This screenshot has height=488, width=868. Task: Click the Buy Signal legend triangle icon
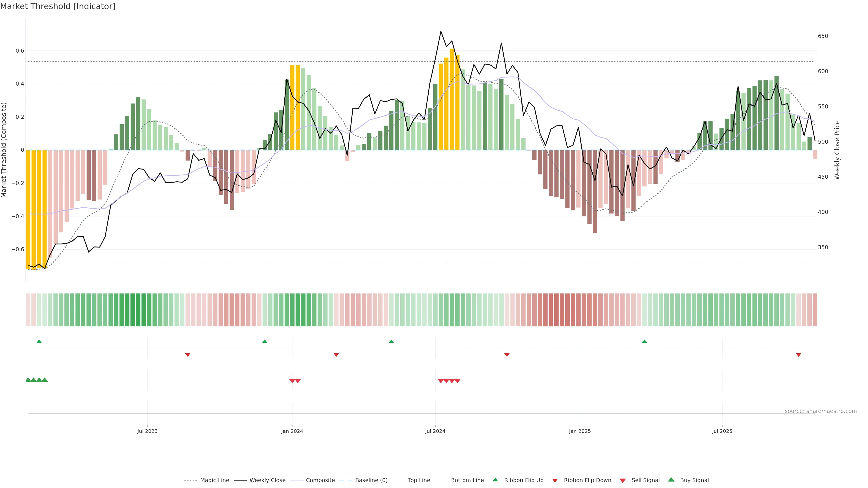[x=671, y=480]
